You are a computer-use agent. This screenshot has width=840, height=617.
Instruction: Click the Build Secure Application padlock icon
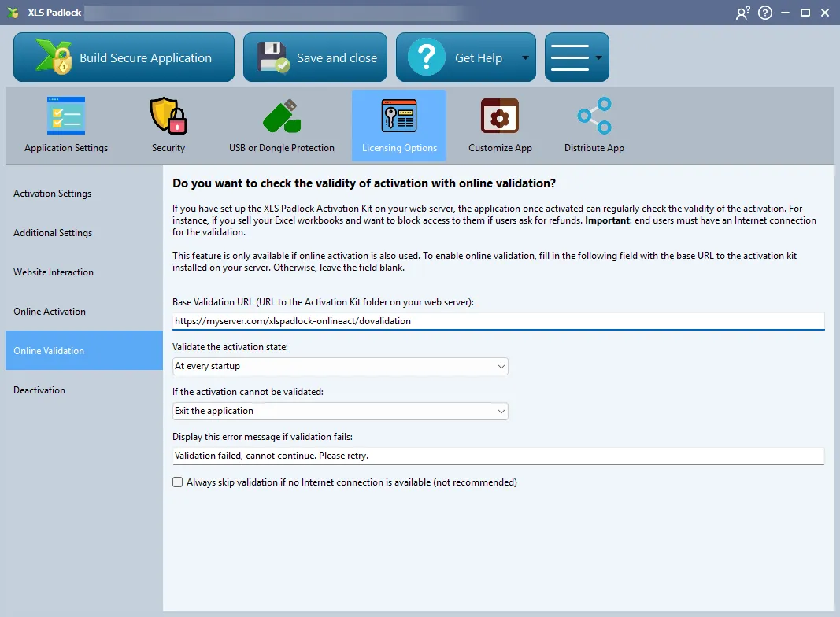click(54, 57)
